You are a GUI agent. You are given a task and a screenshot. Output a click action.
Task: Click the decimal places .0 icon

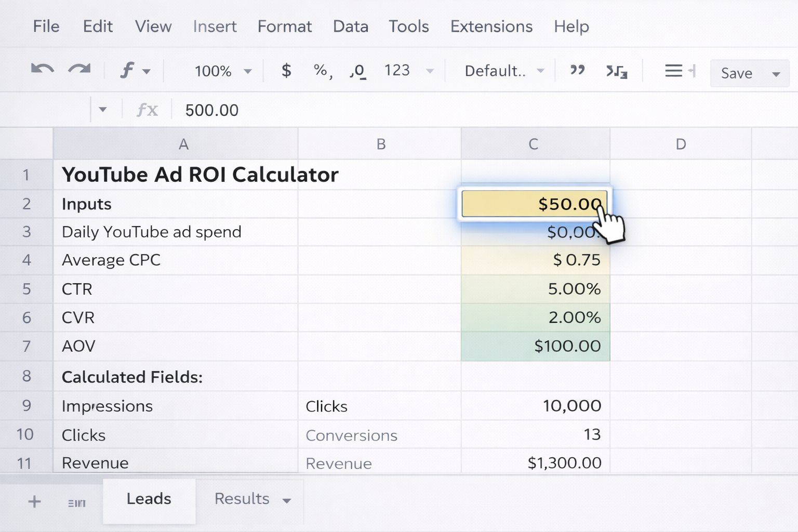pos(357,71)
